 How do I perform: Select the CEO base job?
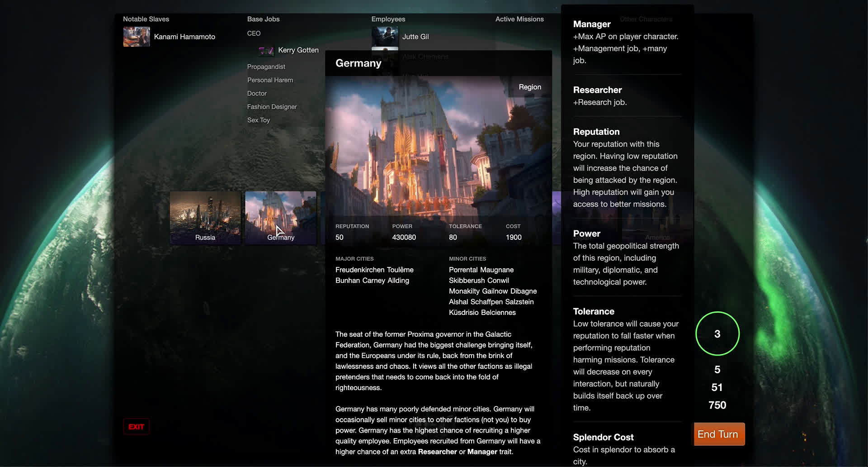(254, 33)
